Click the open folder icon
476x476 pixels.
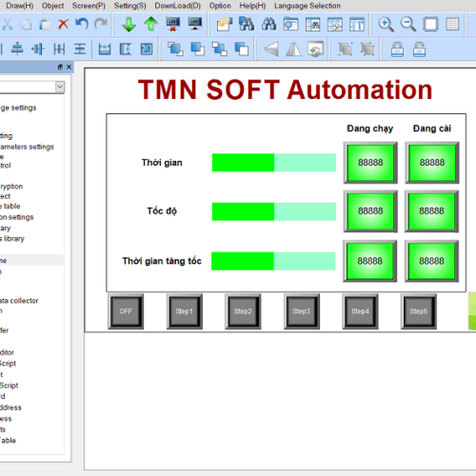click(225, 25)
